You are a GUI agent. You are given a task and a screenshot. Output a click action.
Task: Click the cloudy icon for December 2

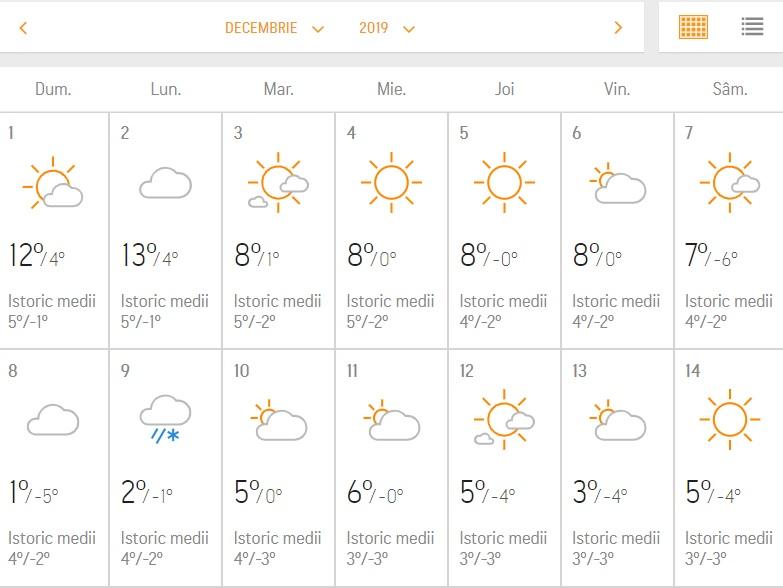pos(165,184)
